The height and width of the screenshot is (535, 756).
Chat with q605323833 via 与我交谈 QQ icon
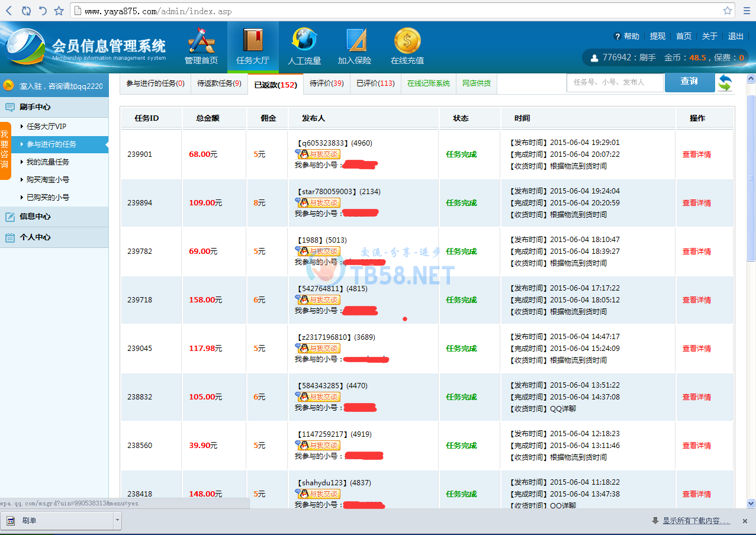(x=318, y=154)
